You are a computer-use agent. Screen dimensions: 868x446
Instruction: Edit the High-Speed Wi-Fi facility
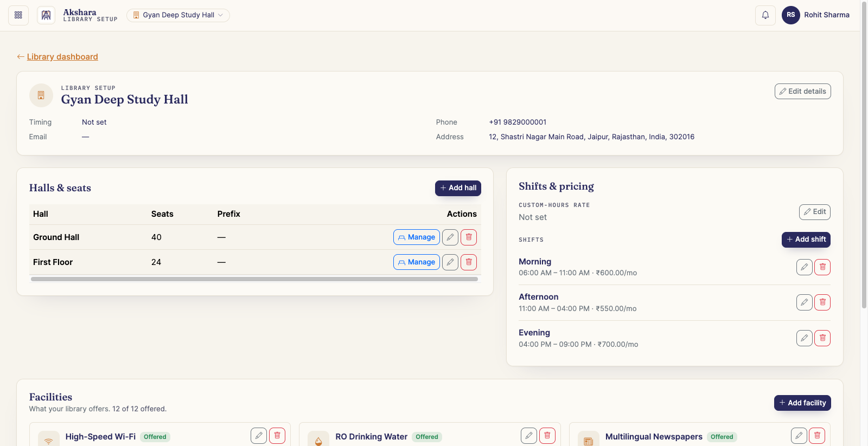259,436
